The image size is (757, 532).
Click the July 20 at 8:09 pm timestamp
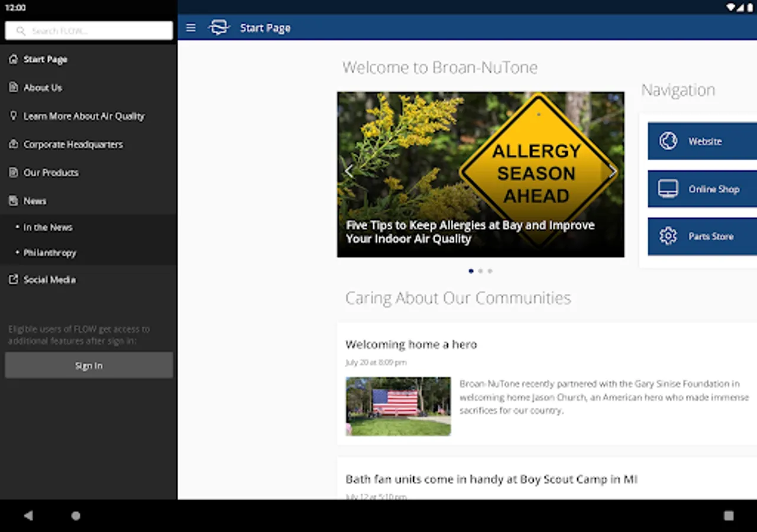point(376,362)
